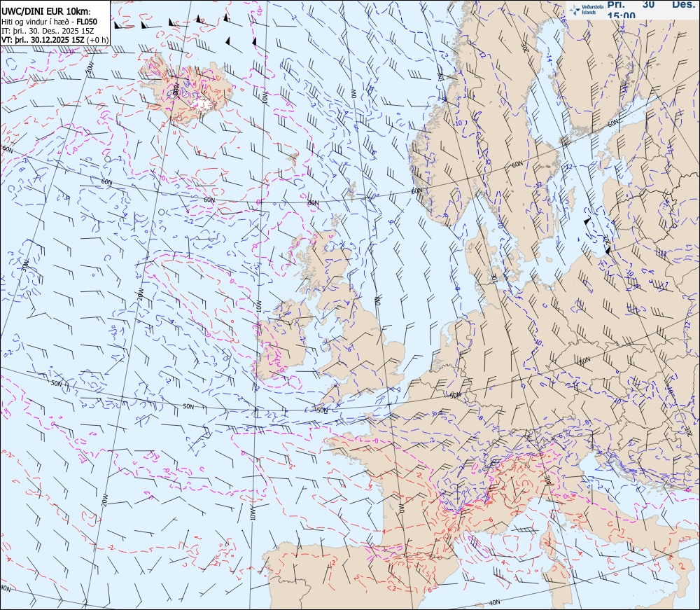Click 'Hiti og vindur í hæð - FL050' line
This screenshot has height=610, width=700.
tap(49, 22)
